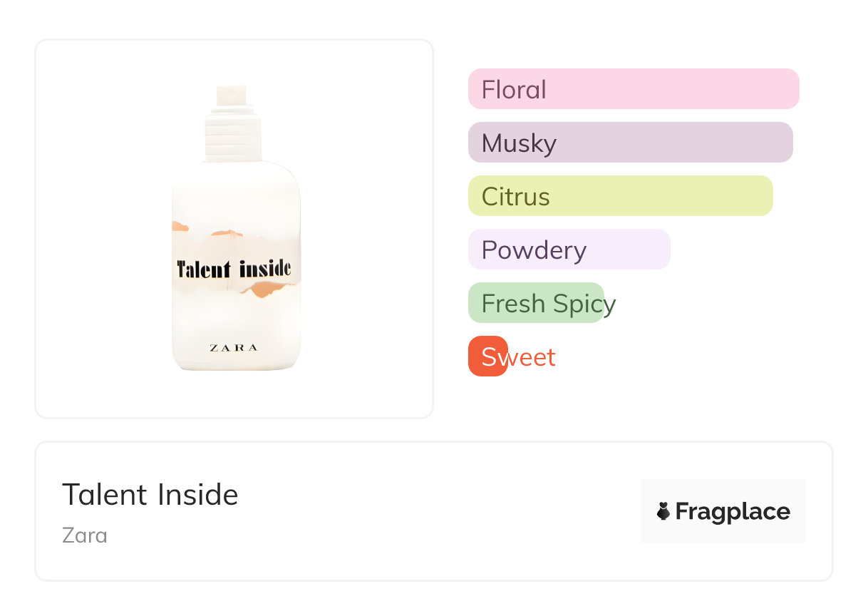Viewport: 868px width, 616px height.
Task: Select the green Fresh Spicy accord bar
Action: pyautogui.click(x=536, y=303)
